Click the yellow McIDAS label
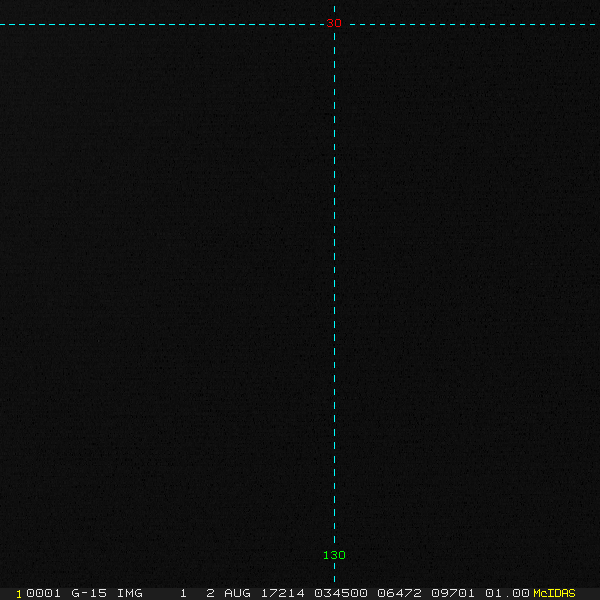 pyautogui.click(x=554, y=593)
